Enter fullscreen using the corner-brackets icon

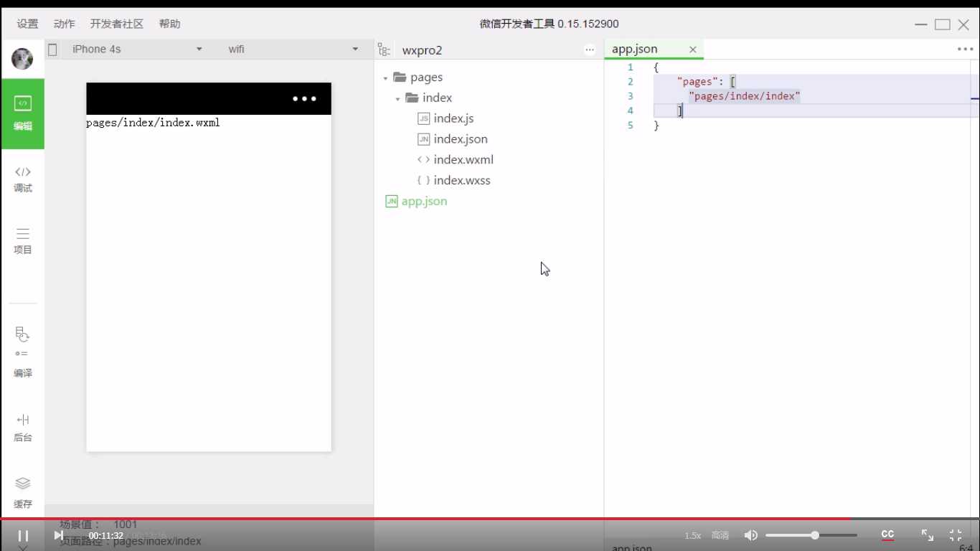[956, 535]
